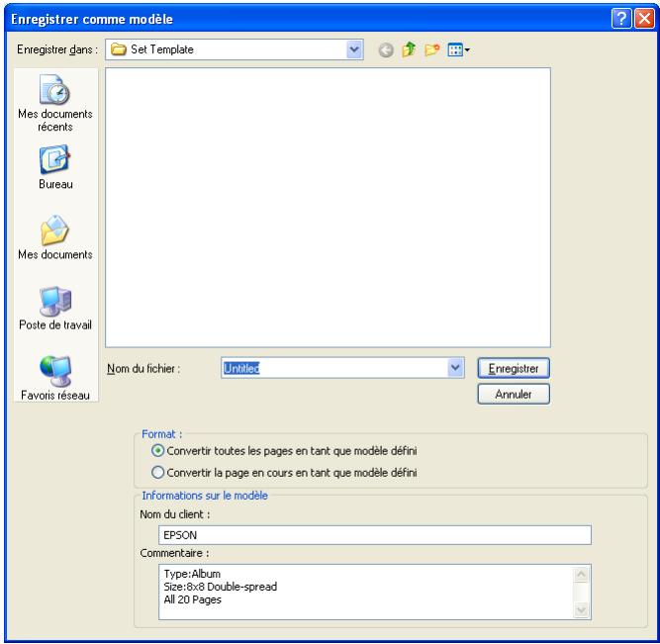
Task: Open the Mes documents folder
Action: [x=55, y=237]
